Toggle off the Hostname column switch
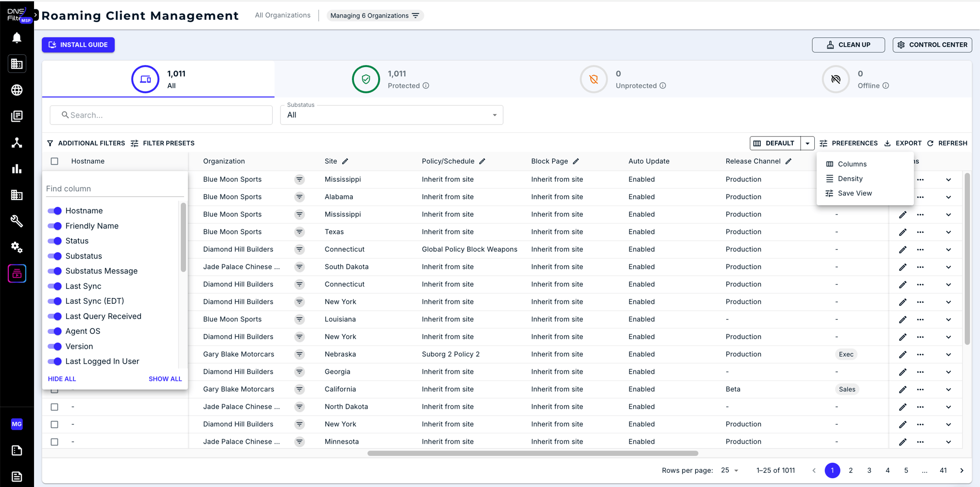The width and height of the screenshot is (980, 487). point(54,210)
